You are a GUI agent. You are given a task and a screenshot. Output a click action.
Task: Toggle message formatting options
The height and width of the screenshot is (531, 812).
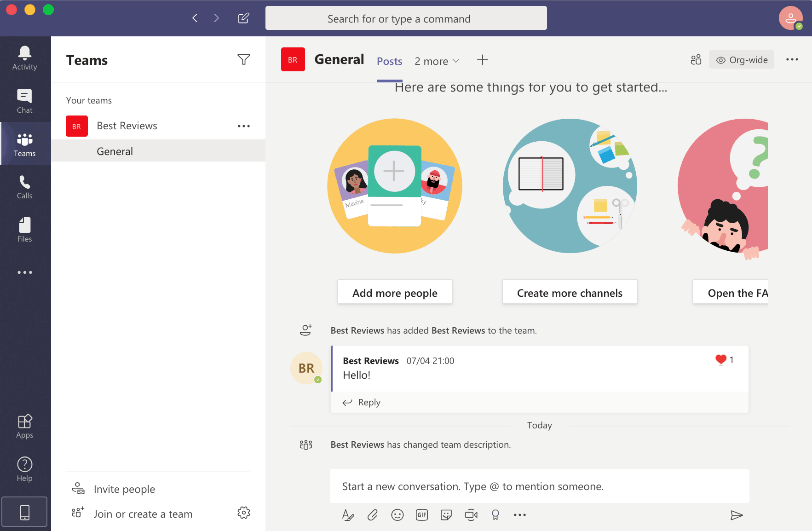pyautogui.click(x=348, y=515)
